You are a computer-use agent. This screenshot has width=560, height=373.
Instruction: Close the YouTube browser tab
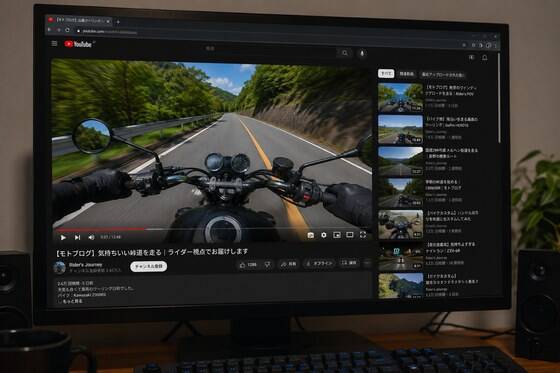(108, 21)
